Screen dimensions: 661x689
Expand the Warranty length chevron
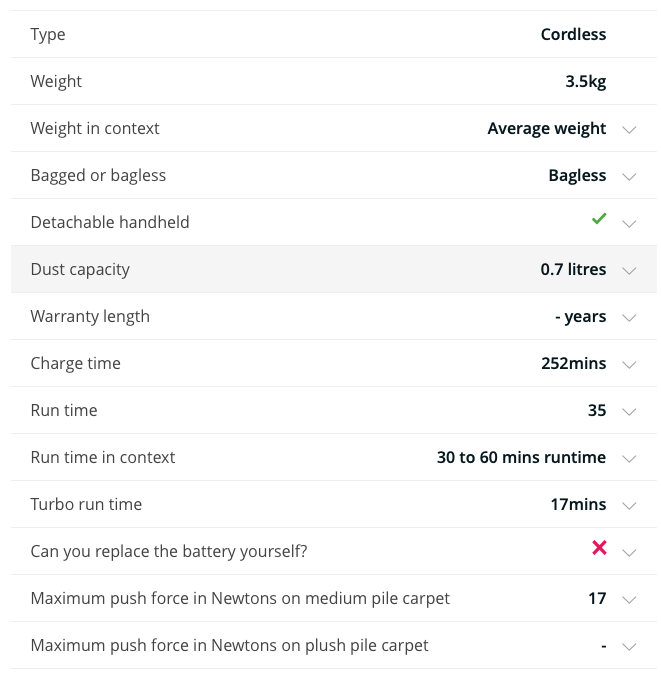click(x=629, y=318)
